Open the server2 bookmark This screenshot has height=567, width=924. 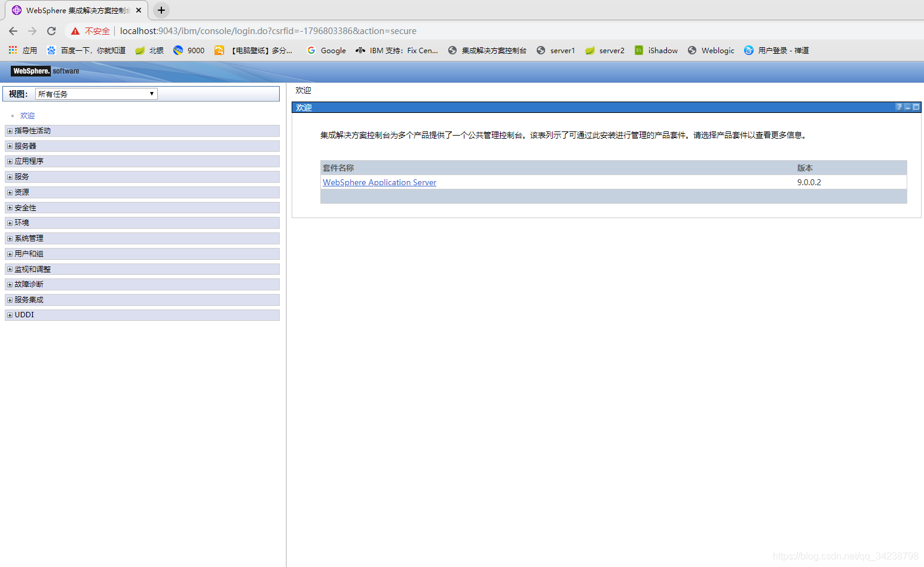(605, 50)
